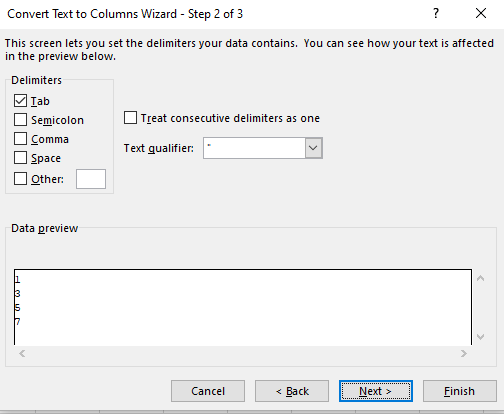Tick the Space delimiter checkbox
The width and height of the screenshot is (504, 414).
tap(20, 158)
